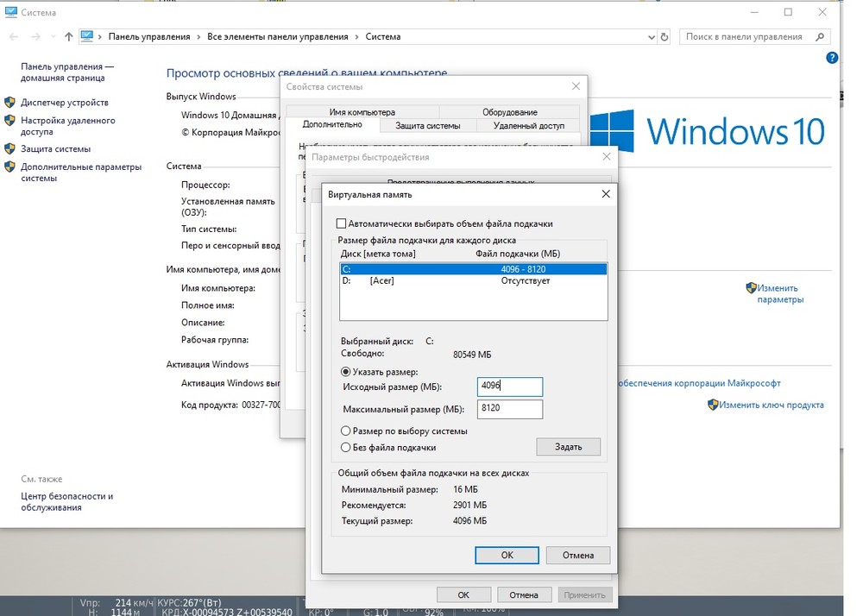Confirm Виртуальная память with OK
Screen dimensions: 863x616
[507, 555]
